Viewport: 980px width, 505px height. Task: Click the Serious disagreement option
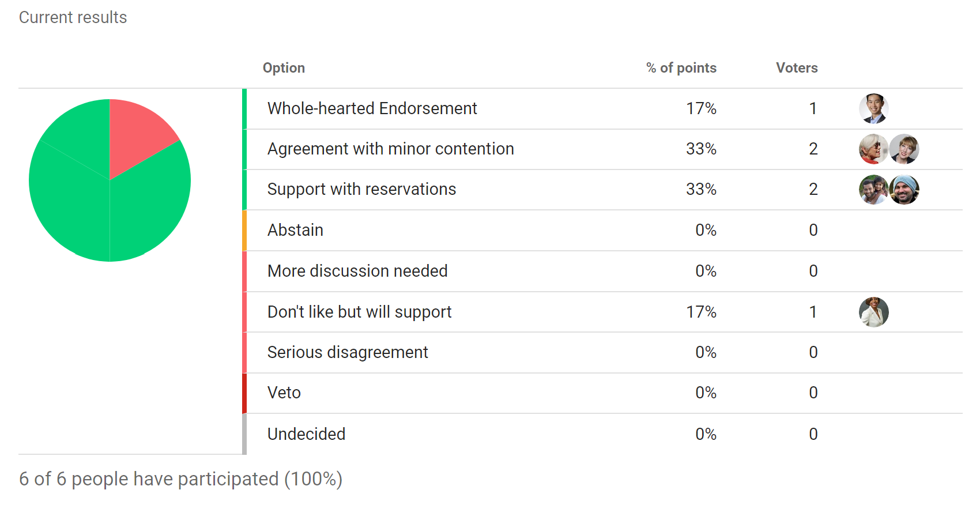coord(348,352)
